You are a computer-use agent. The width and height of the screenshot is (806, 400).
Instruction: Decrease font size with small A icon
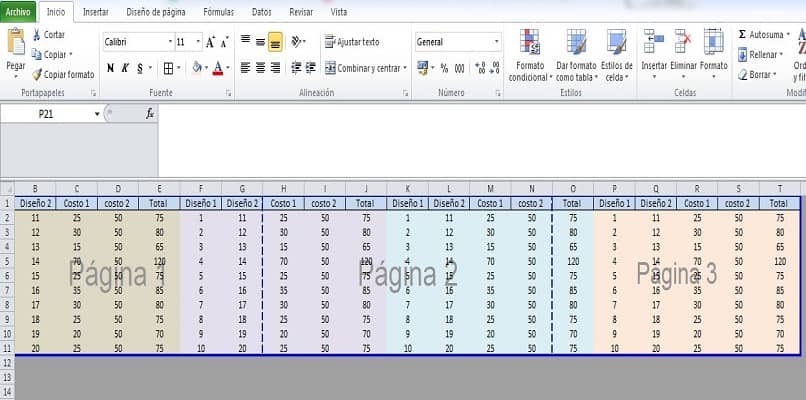[x=225, y=42]
